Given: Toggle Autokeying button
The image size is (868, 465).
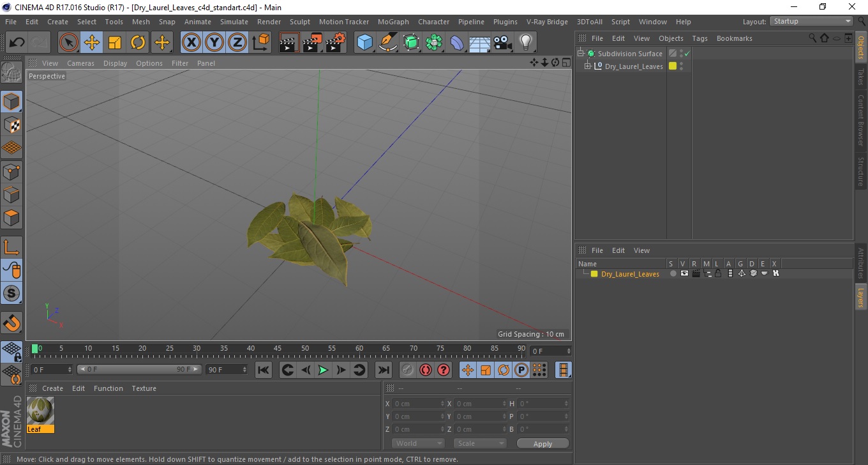Looking at the screenshot, I should pos(426,370).
